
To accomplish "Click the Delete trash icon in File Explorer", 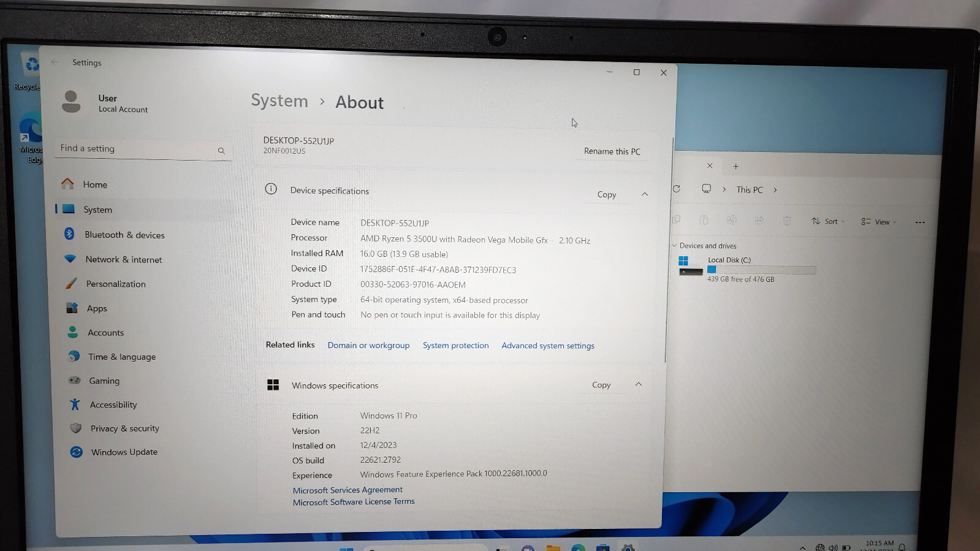I will (x=787, y=221).
